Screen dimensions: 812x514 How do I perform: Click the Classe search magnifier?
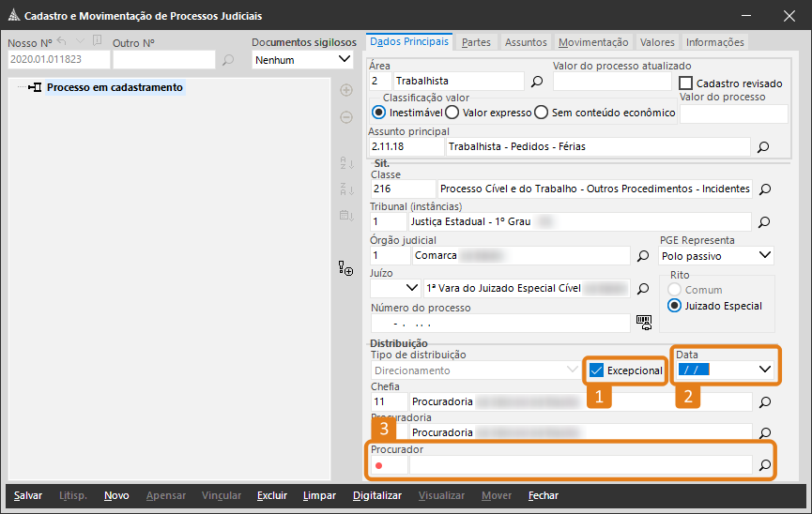[764, 189]
